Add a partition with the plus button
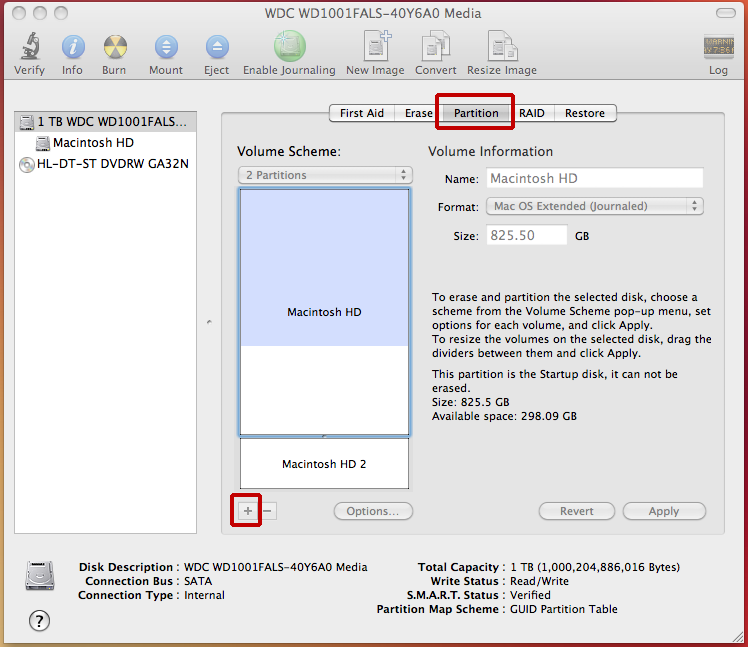The height and width of the screenshot is (647, 748). pos(248,511)
